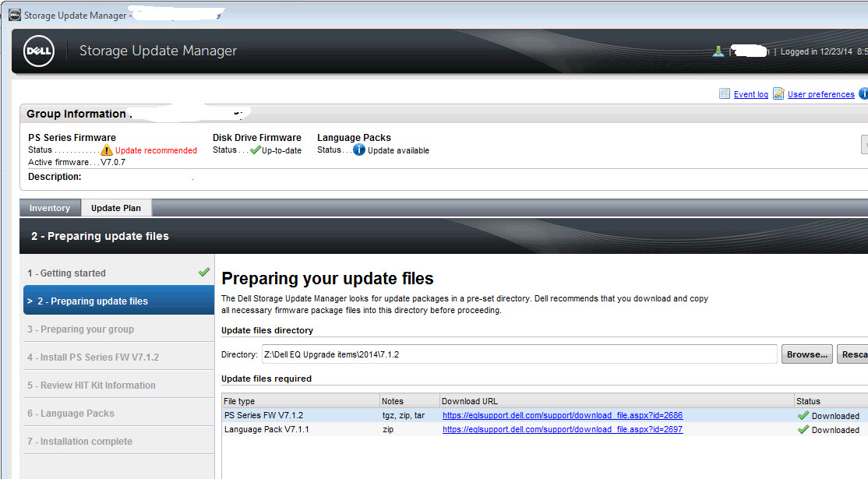The image size is (868, 479).
Task: Click the Status column header
Action: point(831,401)
